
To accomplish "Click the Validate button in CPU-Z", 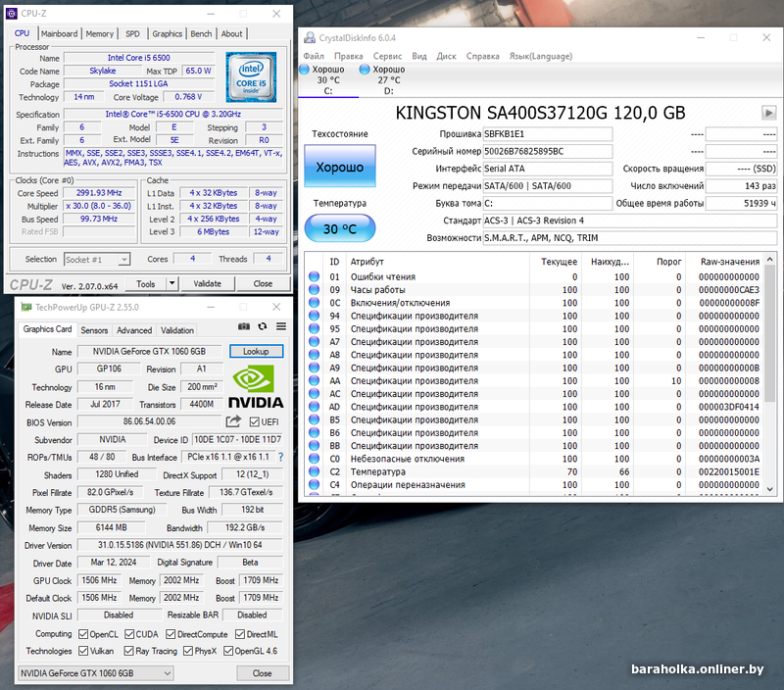I will click(x=208, y=284).
